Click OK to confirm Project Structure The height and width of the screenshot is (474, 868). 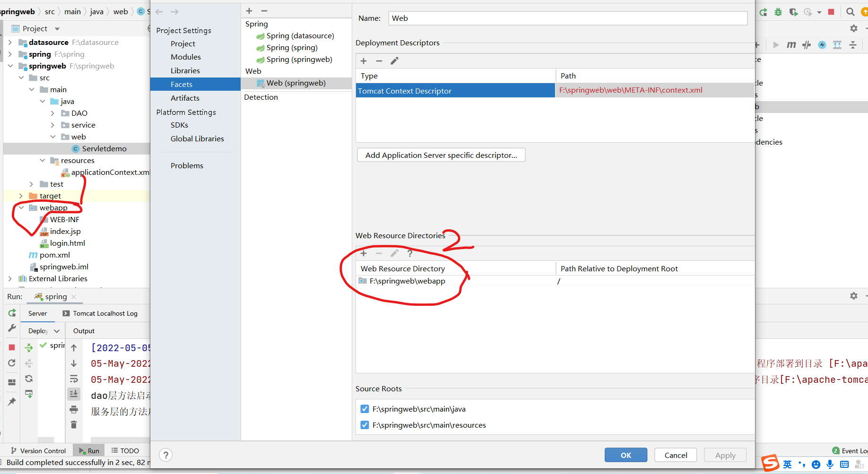[626, 455]
